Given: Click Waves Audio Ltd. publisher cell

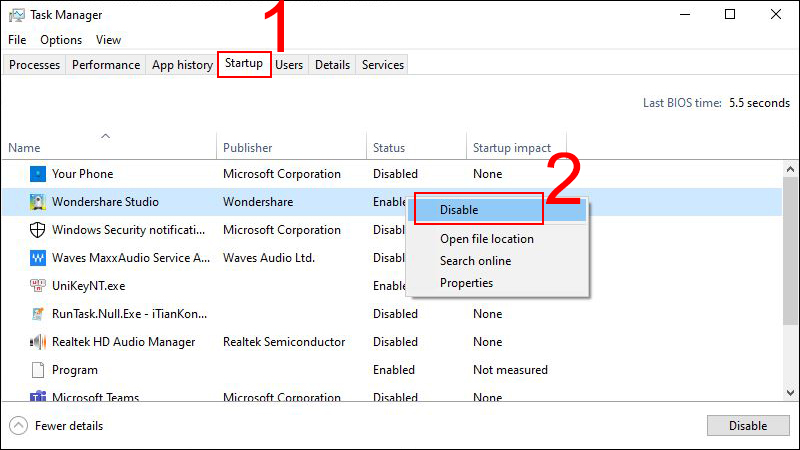Looking at the screenshot, I should point(269,258).
